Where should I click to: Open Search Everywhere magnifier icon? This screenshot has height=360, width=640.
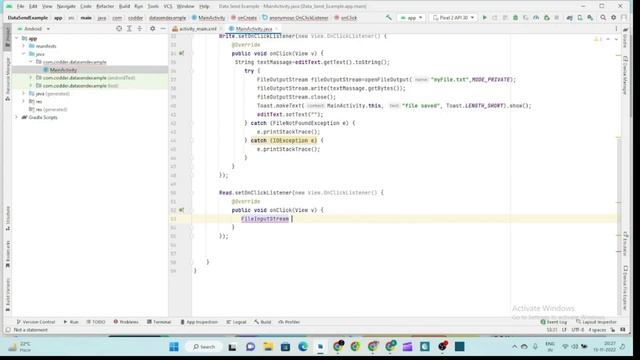click(x=603, y=18)
